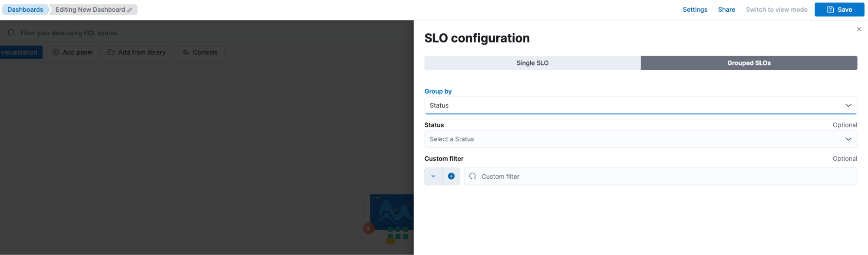Open library with the folder icon
This screenshot has width=868, height=255.
click(111, 52)
